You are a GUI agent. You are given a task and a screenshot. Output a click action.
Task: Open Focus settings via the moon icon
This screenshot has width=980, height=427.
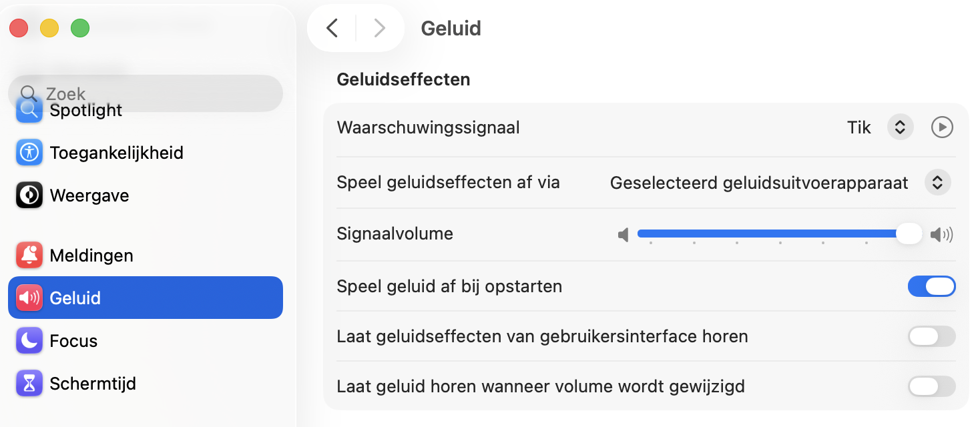(28, 340)
